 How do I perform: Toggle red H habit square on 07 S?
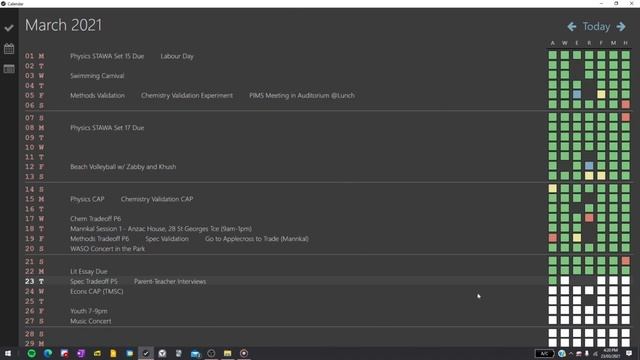[626, 117]
